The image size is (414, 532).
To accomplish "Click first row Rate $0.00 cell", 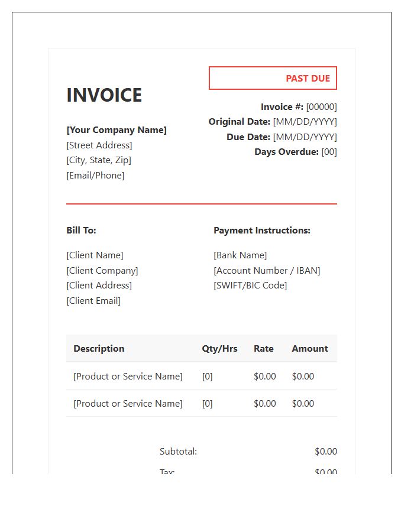I will [x=265, y=377].
